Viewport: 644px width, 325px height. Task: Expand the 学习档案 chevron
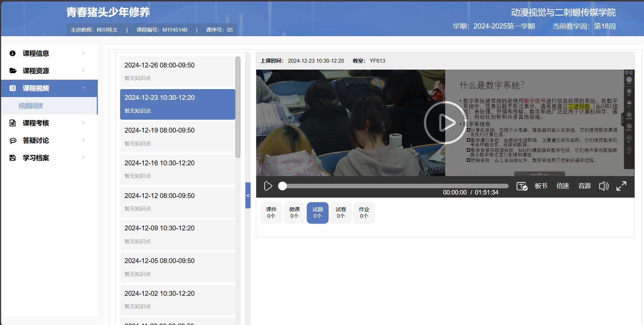pyautogui.click(x=84, y=157)
